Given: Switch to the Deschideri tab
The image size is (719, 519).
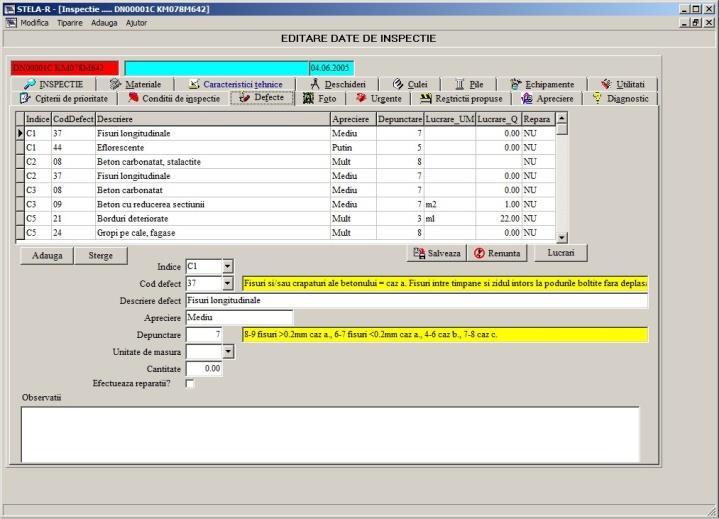Looking at the screenshot, I should [337, 84].
